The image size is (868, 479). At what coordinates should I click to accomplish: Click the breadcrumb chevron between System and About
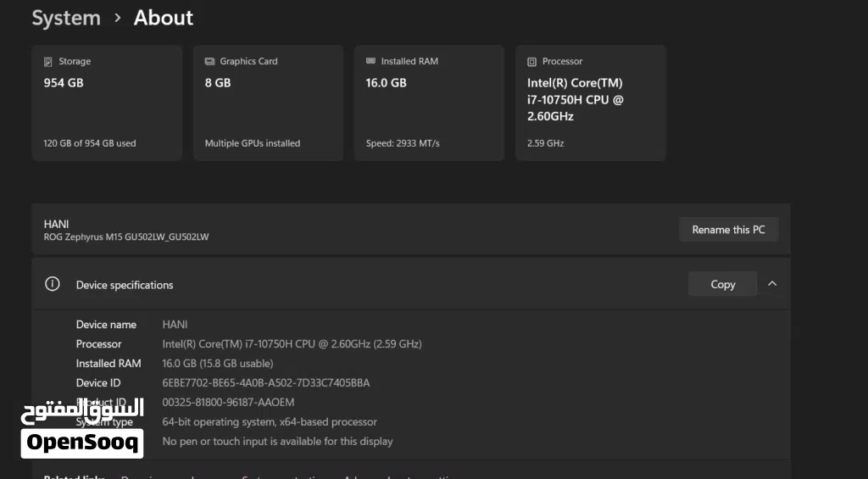click(x=117, y=18)
